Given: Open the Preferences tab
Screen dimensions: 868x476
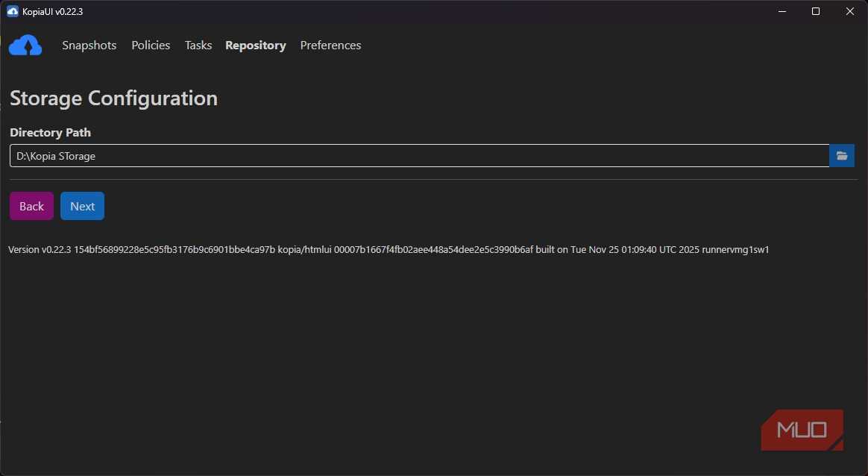Looking at the screenshot, I should (330, 46).
